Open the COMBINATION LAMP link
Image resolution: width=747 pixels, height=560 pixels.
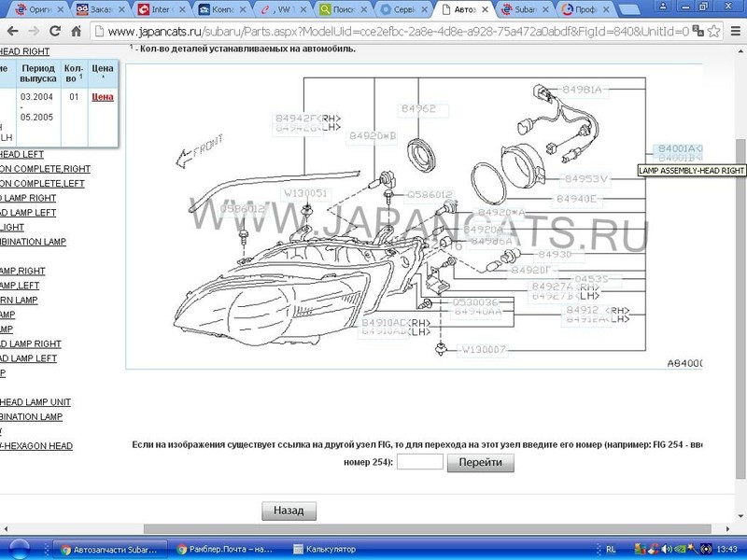click(x=33, y=241)
